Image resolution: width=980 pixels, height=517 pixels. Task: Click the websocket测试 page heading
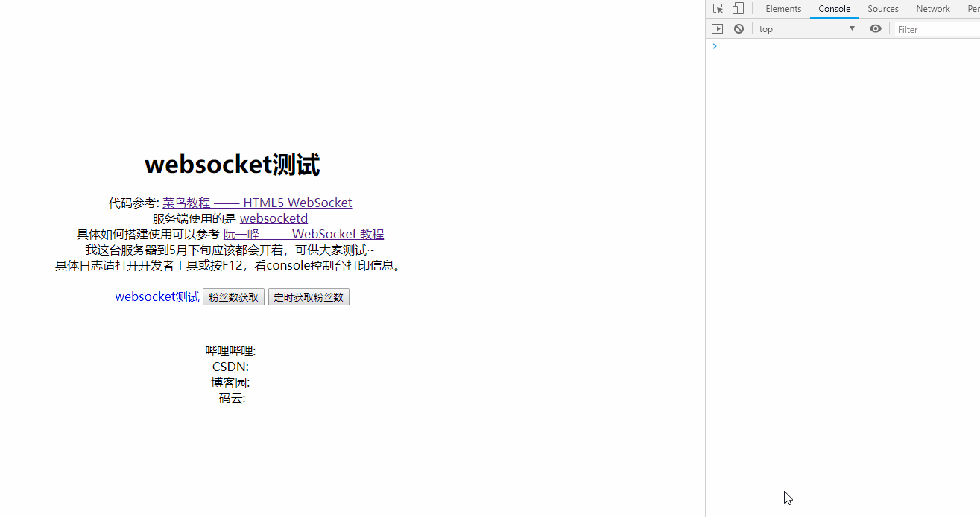[x=232, y=165]
